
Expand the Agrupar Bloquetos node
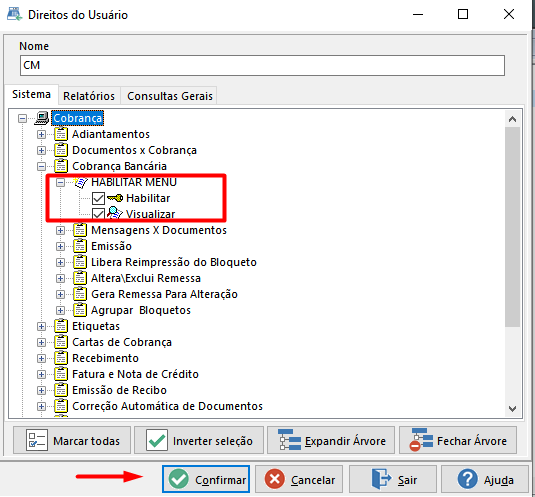[x=60, y=310]
